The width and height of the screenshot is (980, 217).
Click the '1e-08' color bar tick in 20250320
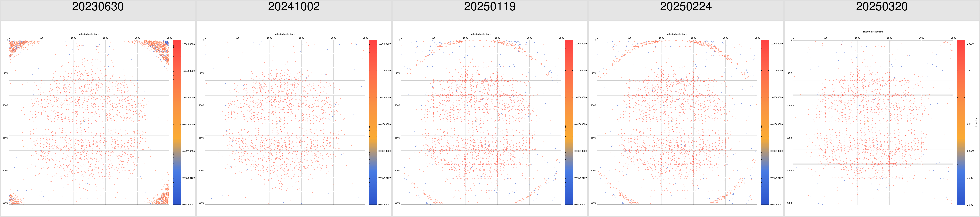tap(970, 205)
